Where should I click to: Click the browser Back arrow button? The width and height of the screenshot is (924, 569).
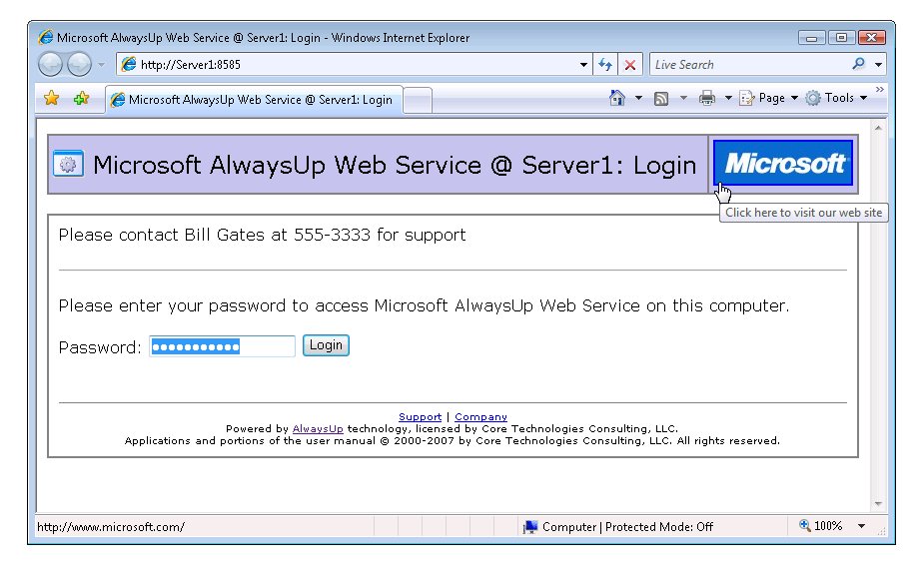pyautogui.click(x=51, y=64)
